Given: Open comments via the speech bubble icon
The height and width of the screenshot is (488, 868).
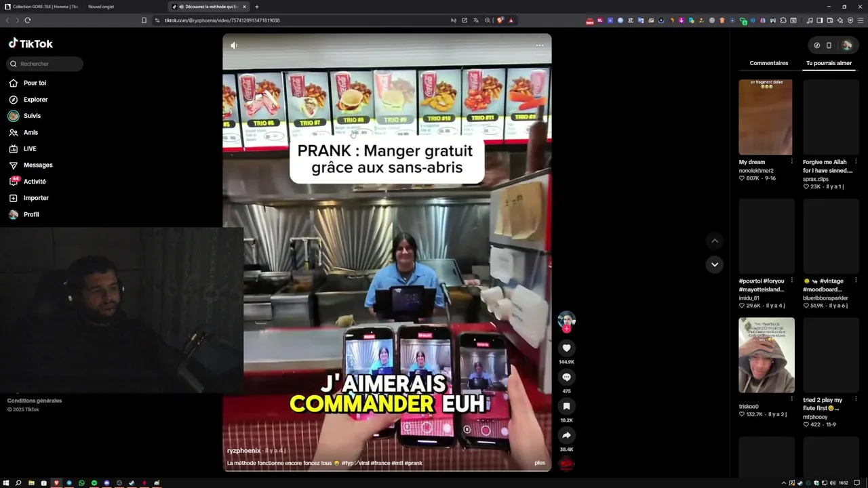Looking at the screenshot, I should (x=566, y=377).
